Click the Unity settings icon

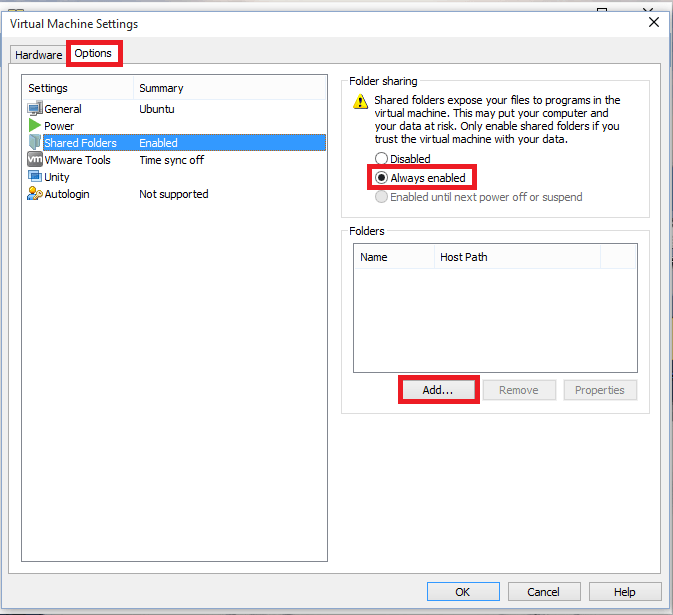tap(35, 177)
